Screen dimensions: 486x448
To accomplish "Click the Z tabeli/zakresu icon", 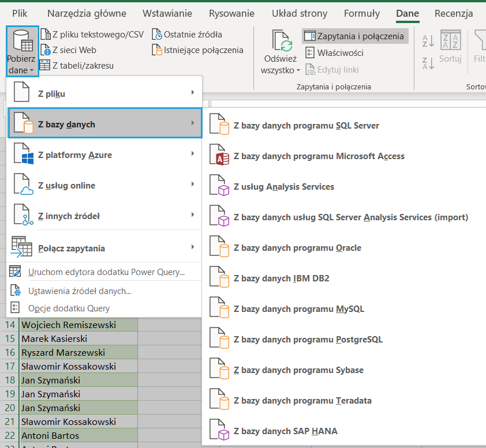I will [x=44, y=66].
